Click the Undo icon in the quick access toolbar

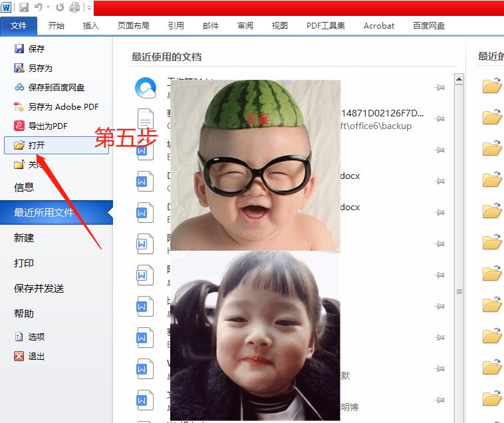point(39,7)
